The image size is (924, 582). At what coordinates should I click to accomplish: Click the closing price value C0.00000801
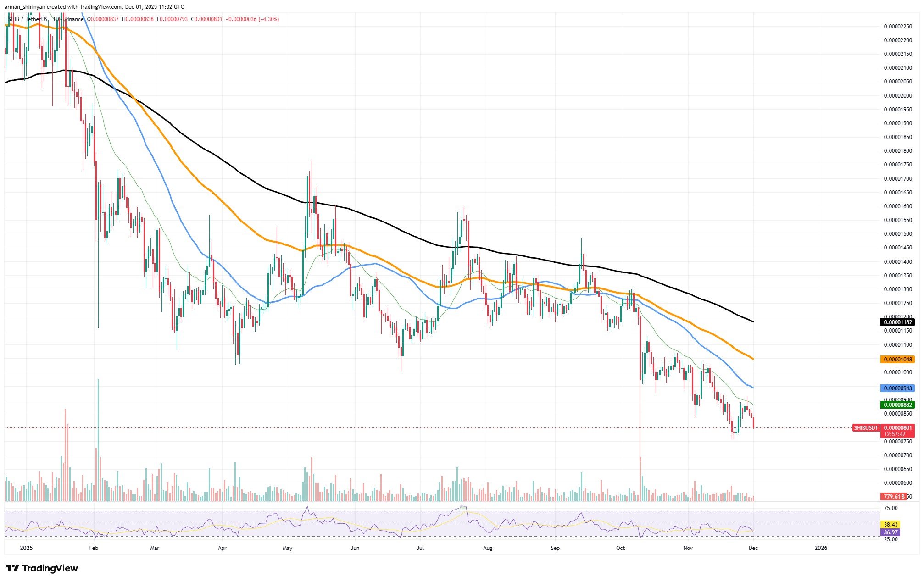206,19
